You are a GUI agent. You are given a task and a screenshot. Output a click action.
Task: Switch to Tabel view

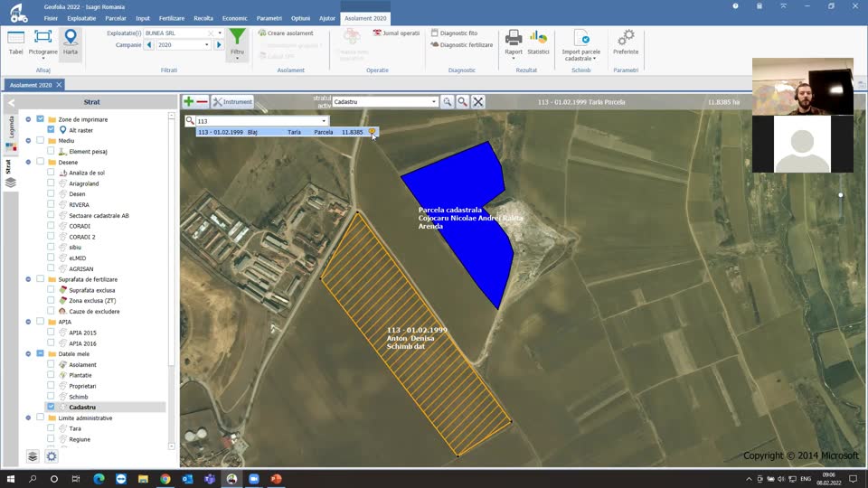coord(15,43)
